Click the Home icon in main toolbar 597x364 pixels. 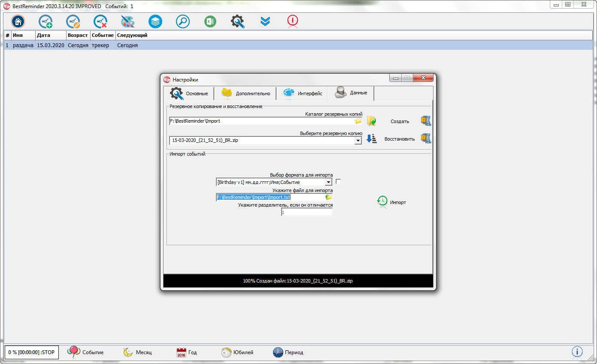coord(18,21)
